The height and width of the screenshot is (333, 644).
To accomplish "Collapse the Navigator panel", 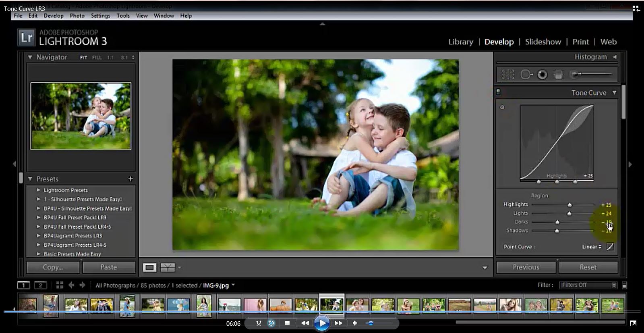I will tap(30, 57).
